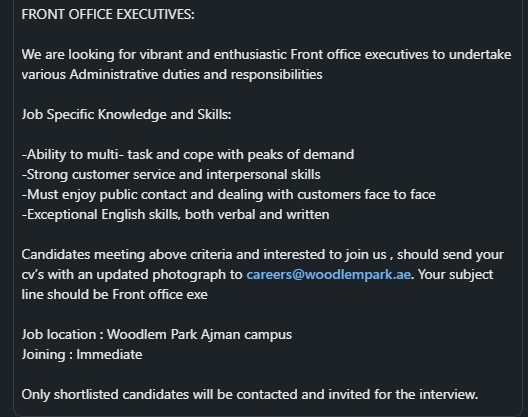The height and width of the screenshot is (417, 528).
Task: Click the 'line should be Front office exe' text
Action: tap(114, 294)
